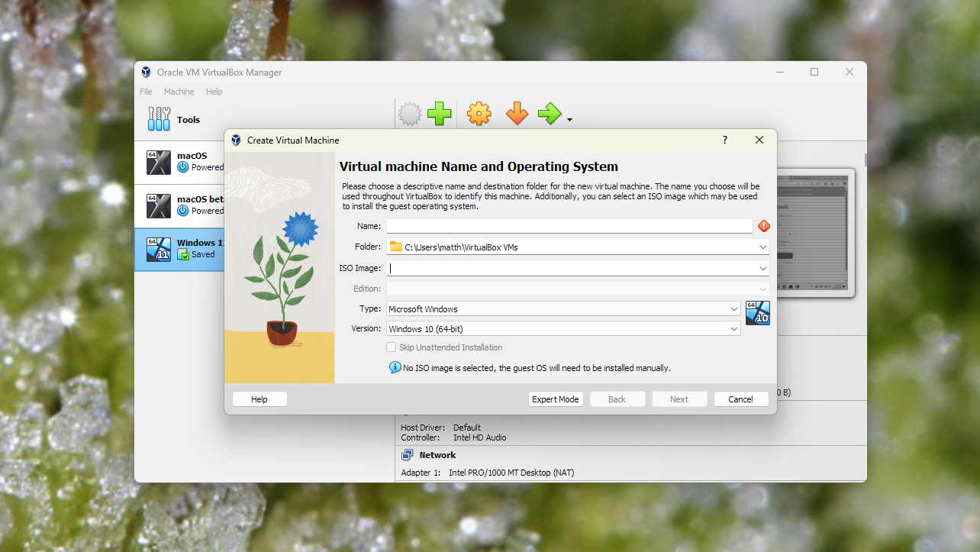Expand the ISO Image dropdown

coord(763,268)
